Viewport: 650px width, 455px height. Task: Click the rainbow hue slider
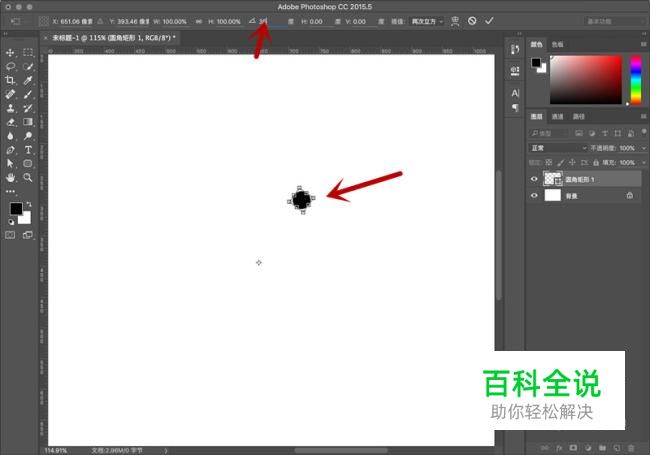click(635, 80)
